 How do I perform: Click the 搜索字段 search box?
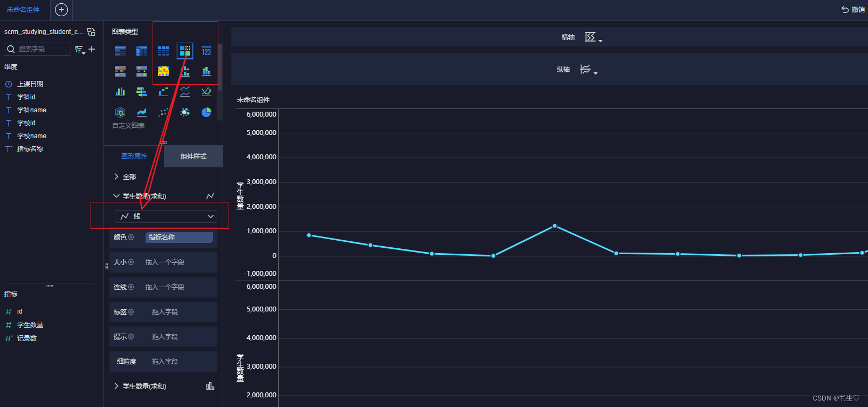pyautogui.click(x=38, y=49)
